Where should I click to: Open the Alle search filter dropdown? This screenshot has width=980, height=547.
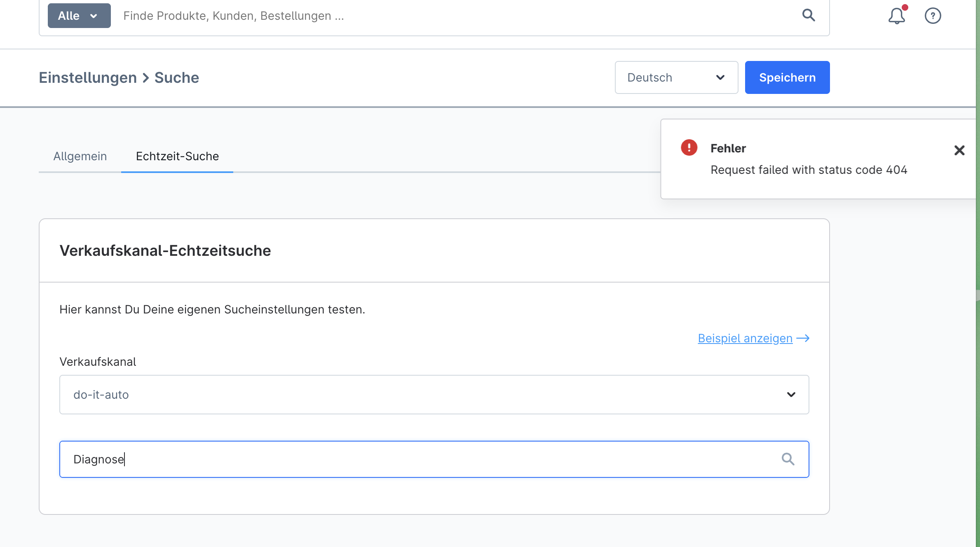(x=79, y=16)
